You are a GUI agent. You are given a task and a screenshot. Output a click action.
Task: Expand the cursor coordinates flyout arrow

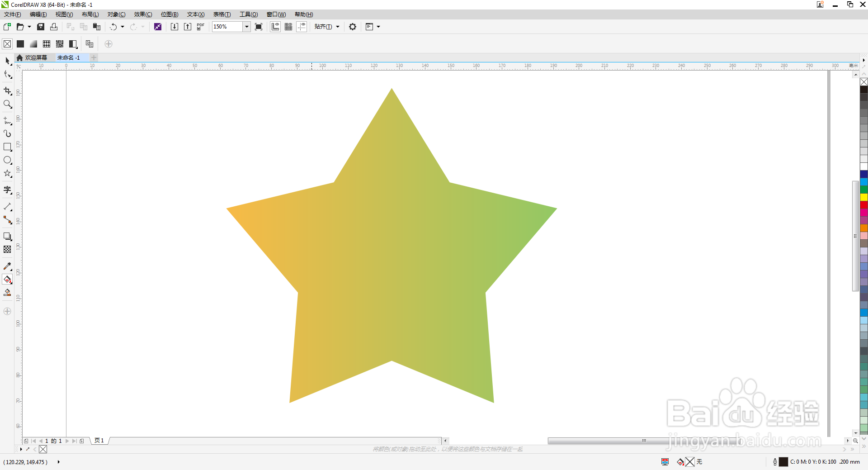pos(59,462)
